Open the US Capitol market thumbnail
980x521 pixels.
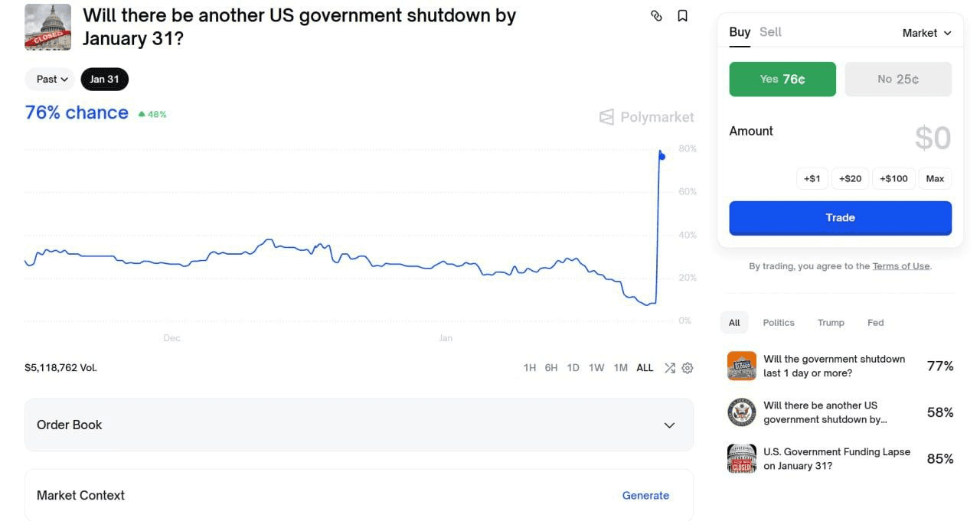47,28
